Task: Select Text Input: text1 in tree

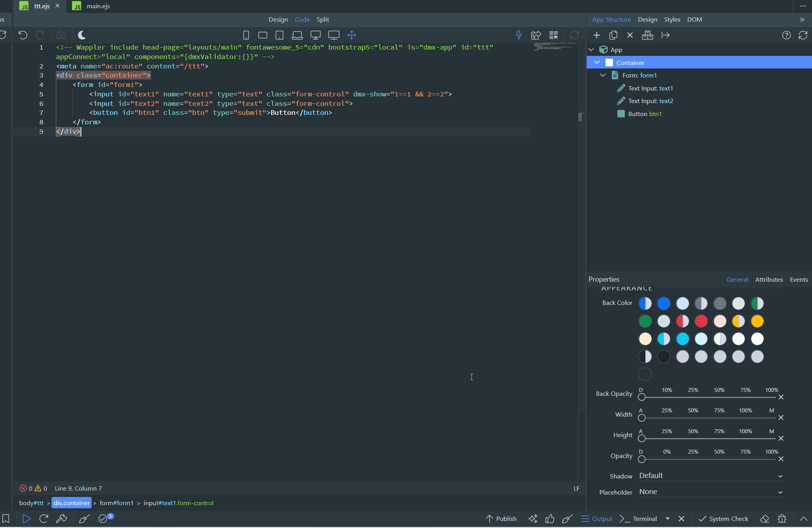Action: coord(650,88)
